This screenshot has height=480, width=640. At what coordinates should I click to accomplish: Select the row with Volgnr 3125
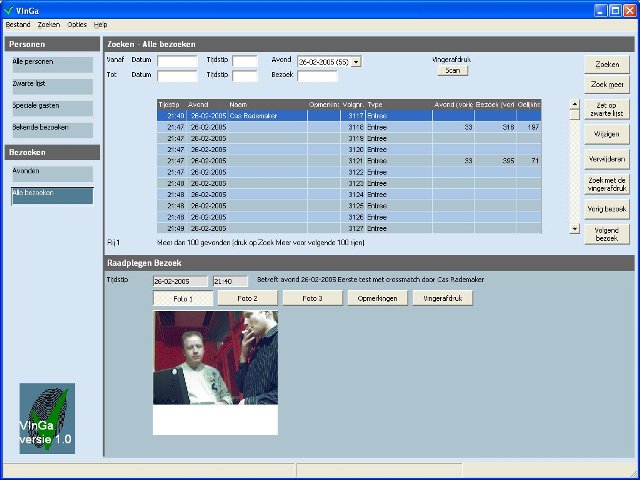tap(349, 206)
